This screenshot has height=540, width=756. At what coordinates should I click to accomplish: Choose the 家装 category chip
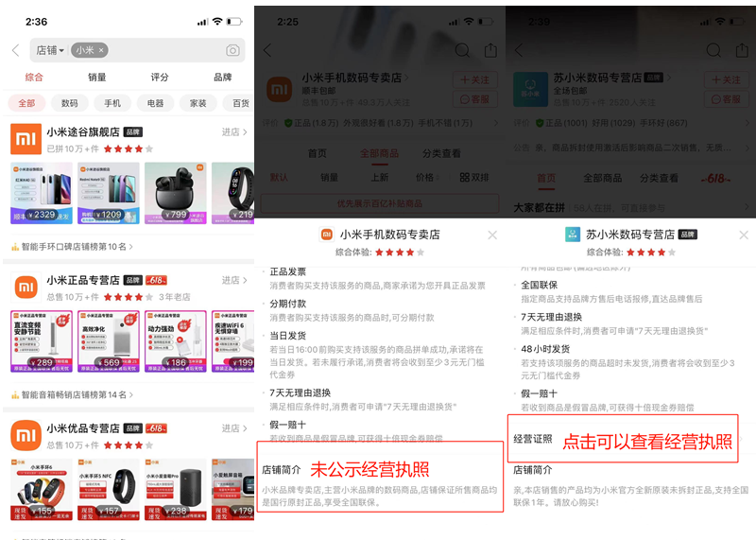[198, 103]
